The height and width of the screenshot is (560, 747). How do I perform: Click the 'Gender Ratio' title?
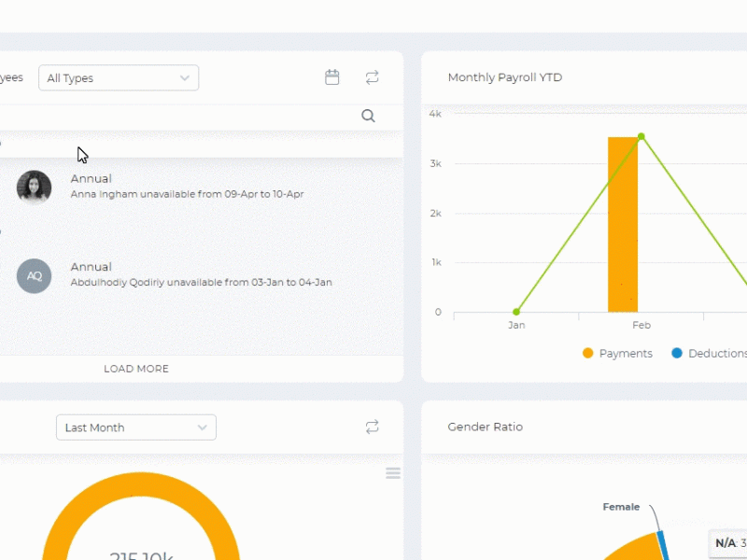point(485,427)
